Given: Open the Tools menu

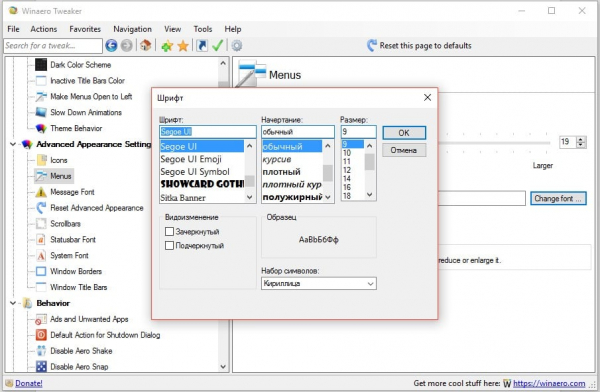Looking at the screenshot, I should coord(202,29).
